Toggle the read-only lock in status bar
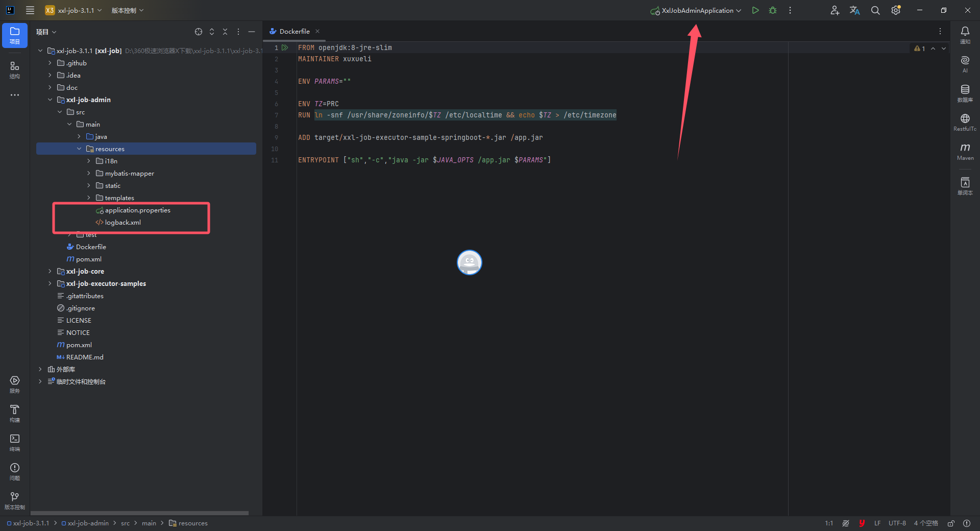Viewport: 980px width, 531px height. click(951, 523)
